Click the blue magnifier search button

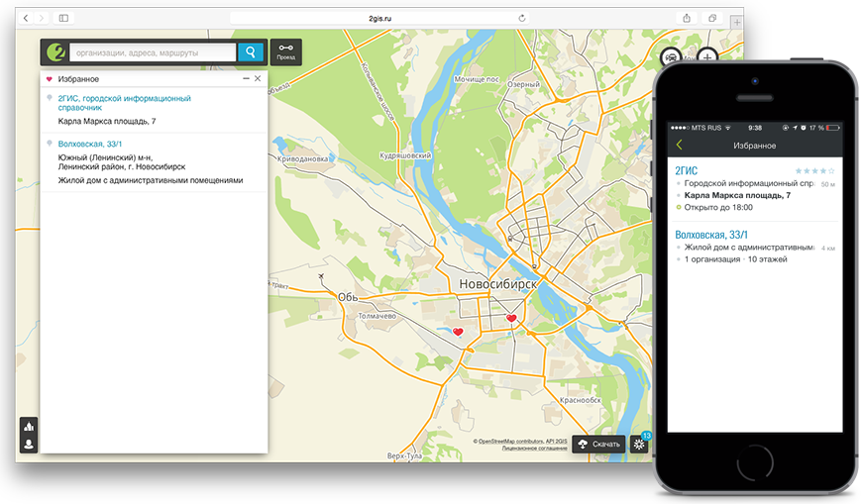point(251,52)
